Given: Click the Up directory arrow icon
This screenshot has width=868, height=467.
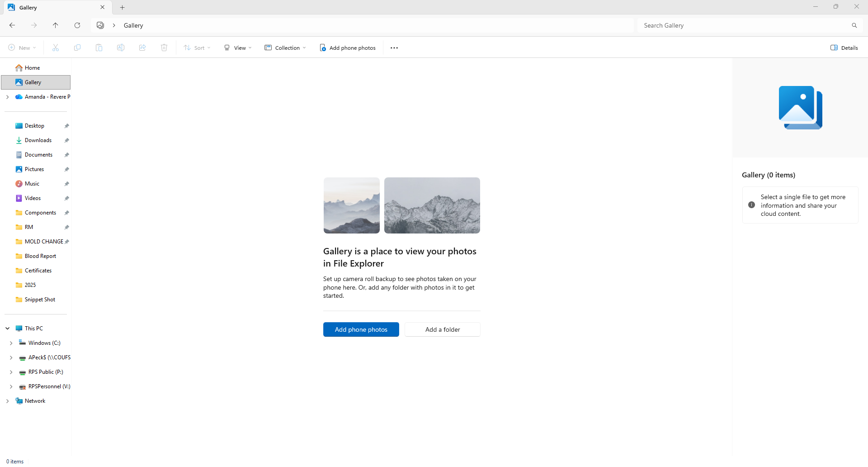Looking at the screenshot, I should tap(56, 25).
